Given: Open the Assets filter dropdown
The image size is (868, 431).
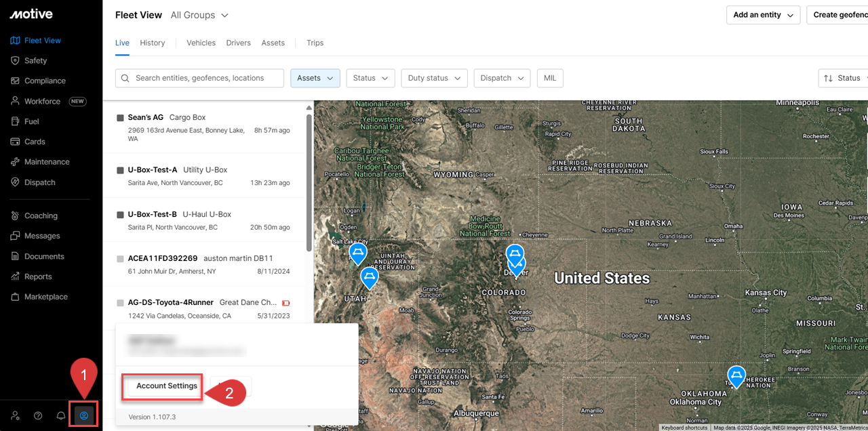Looking at the screenshot, I should click(315, 78).
